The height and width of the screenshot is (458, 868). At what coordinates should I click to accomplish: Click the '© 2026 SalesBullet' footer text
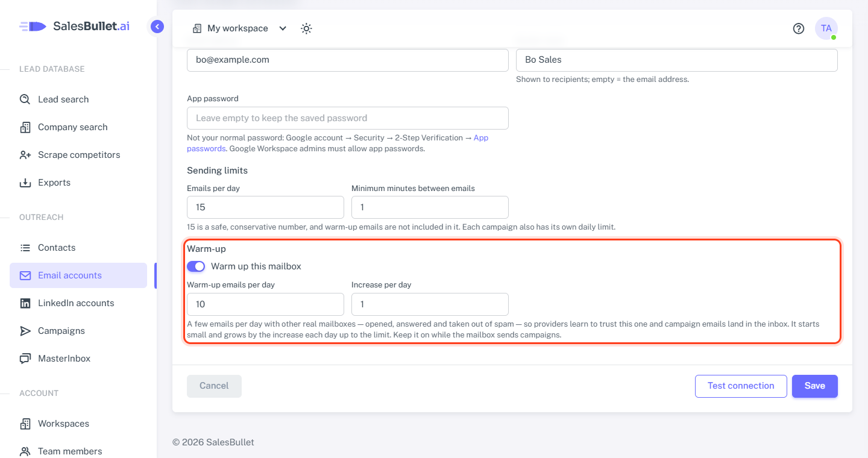[x=213, y=442]
